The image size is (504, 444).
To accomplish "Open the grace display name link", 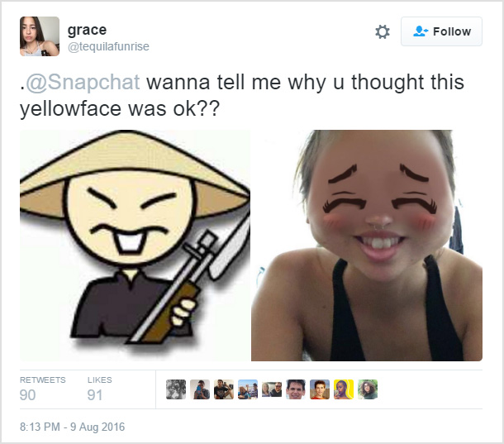I will click(x=87, y=30).
